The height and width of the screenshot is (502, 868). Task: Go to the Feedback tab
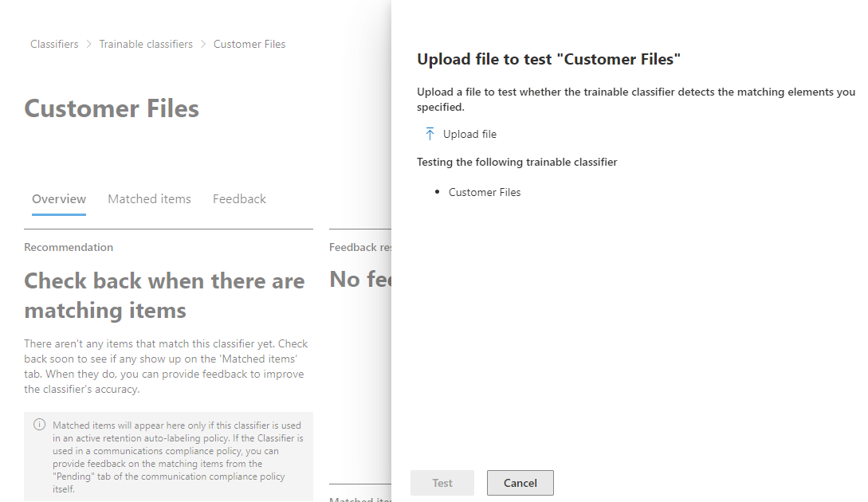[239, 199]
